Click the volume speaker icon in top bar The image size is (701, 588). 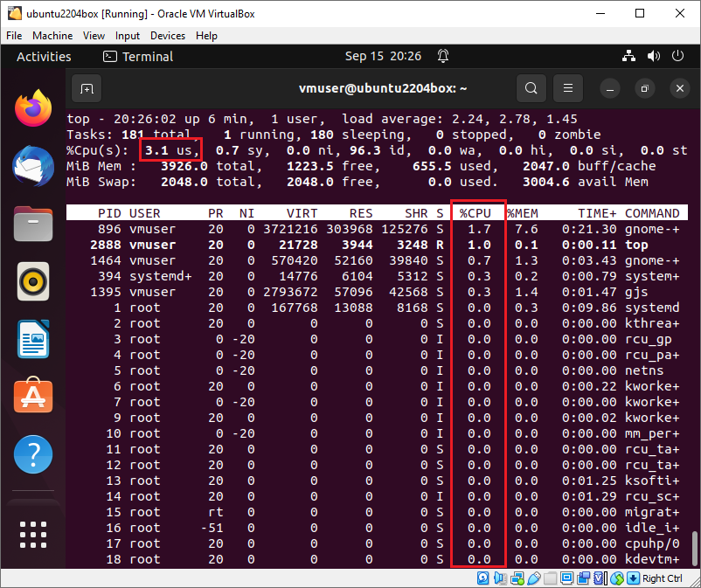pyautogui.click(x=653, y=56)
